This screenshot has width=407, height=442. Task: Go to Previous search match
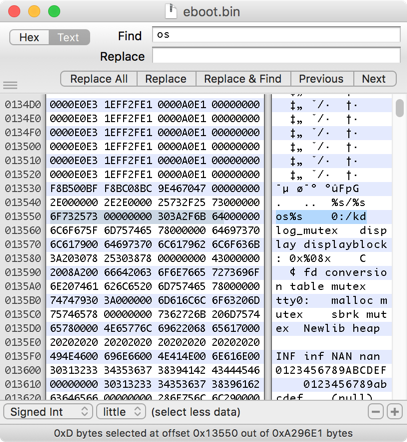321,79
